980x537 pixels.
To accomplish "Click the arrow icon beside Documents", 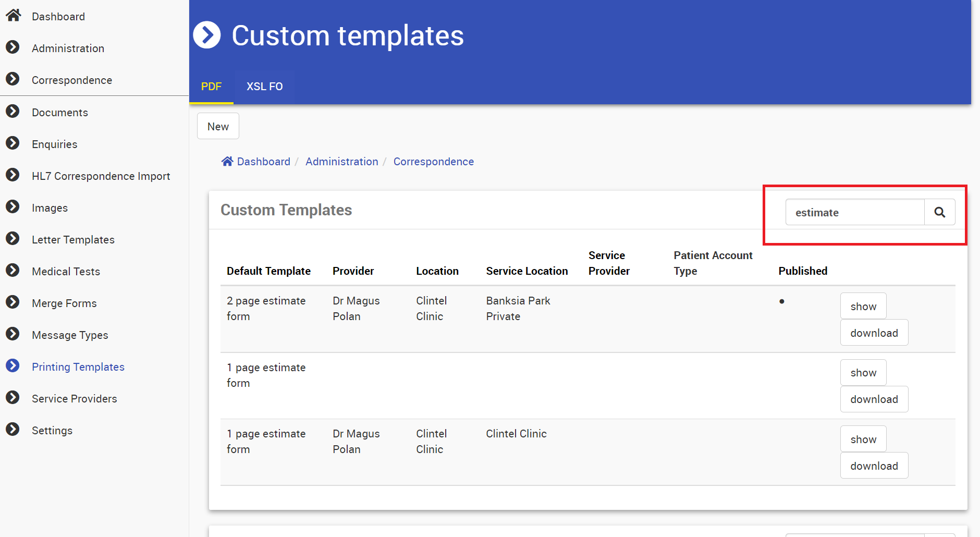I will pos(13,111).
